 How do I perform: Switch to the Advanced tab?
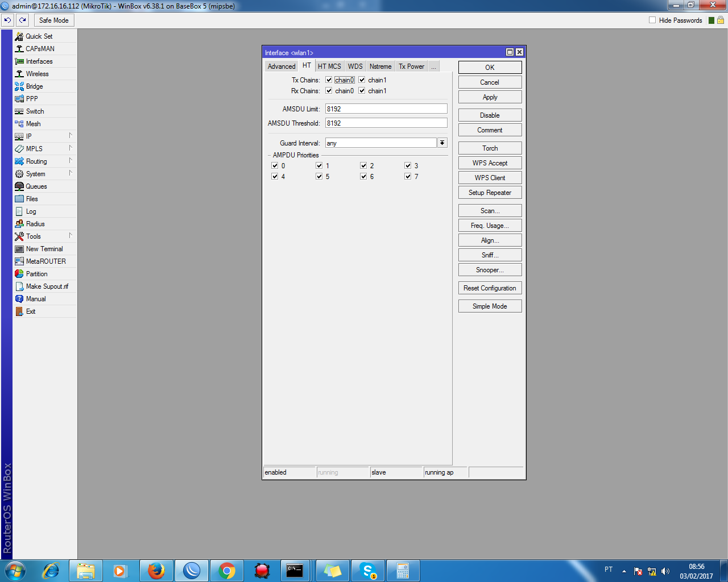pyautogui.click(x=282, y=66)
